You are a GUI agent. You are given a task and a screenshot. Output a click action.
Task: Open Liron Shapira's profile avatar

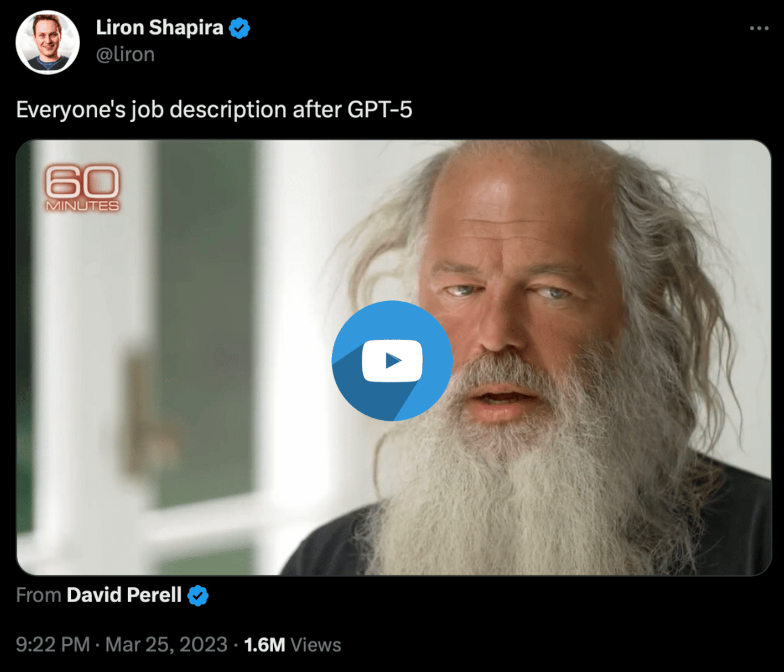[x=47, y=42]
